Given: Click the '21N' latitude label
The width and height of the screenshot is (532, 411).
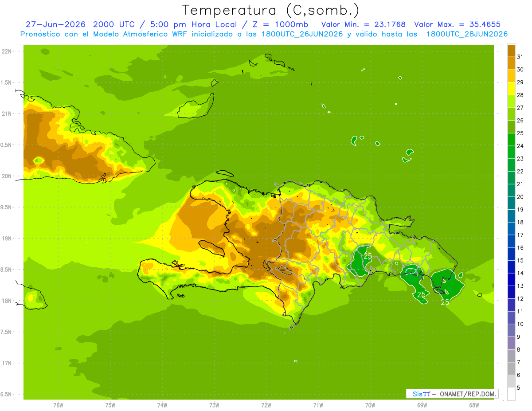Looking at the screenshot, I should [8, 114].
